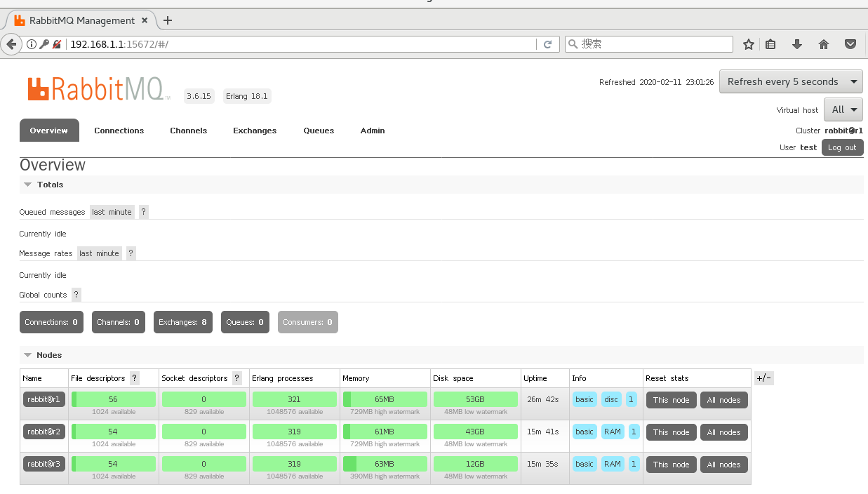
Task: Click the 3.6.15 version label
Action: (x=199, y=96)
